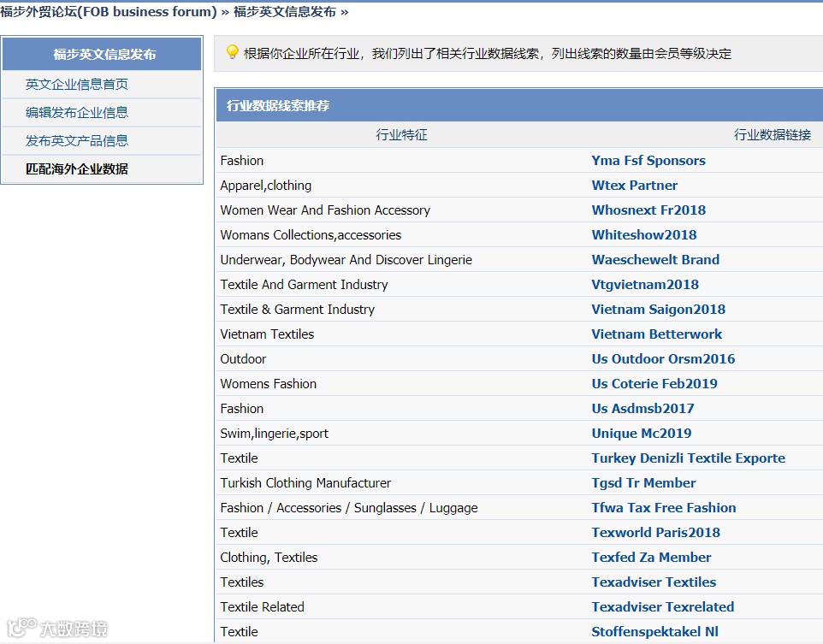Open 福步英文信息发布 breadcrumb link

coord(285,12)
